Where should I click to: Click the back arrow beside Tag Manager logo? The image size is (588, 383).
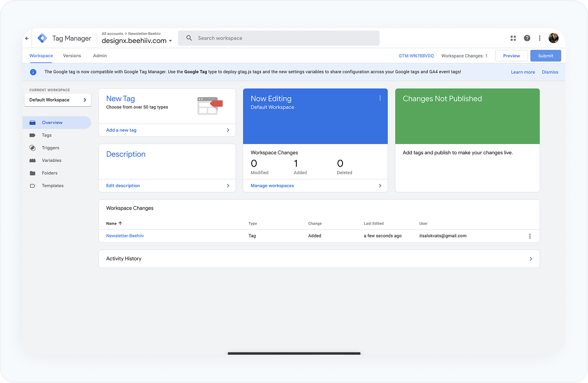27,38
